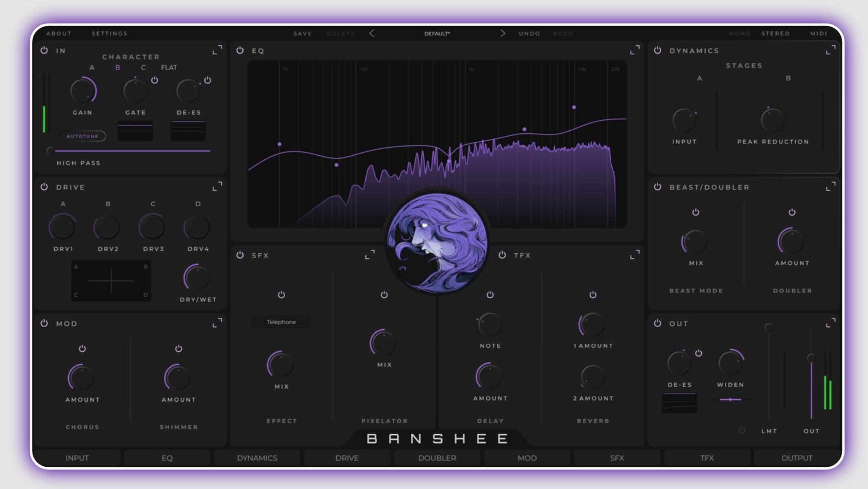Screen dimensions: 868x489
Task: Open the SETTINGS menu
Action: point(109,33)
